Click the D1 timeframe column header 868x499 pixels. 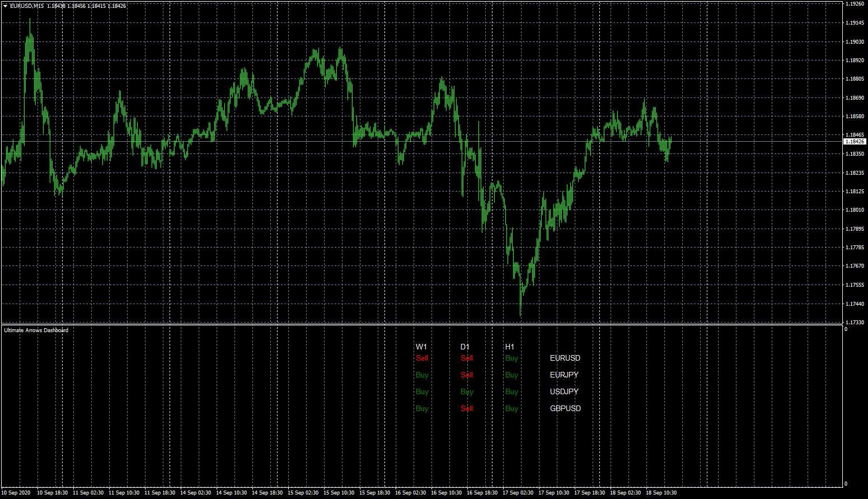(x=465, y=347)
